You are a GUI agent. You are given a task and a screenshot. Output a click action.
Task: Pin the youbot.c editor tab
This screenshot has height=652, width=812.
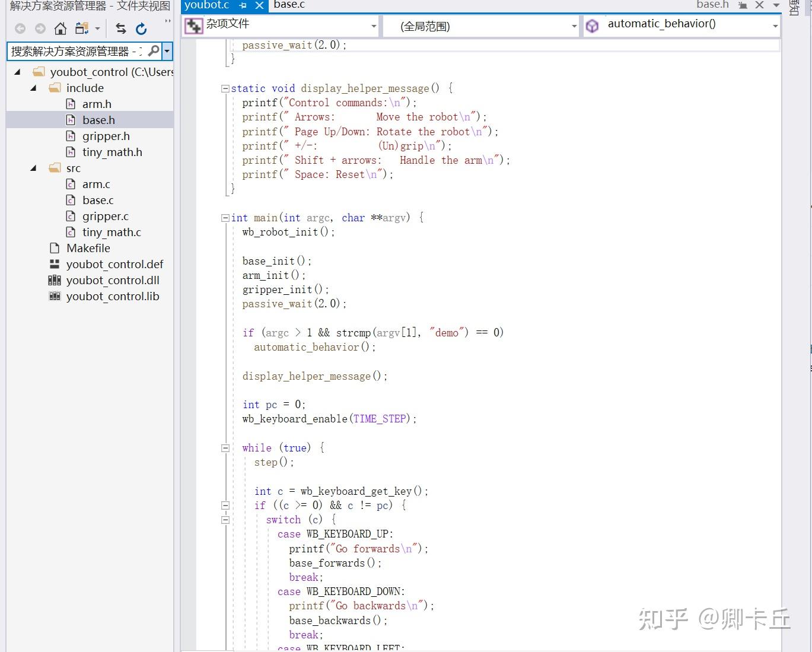pos(243,6)
